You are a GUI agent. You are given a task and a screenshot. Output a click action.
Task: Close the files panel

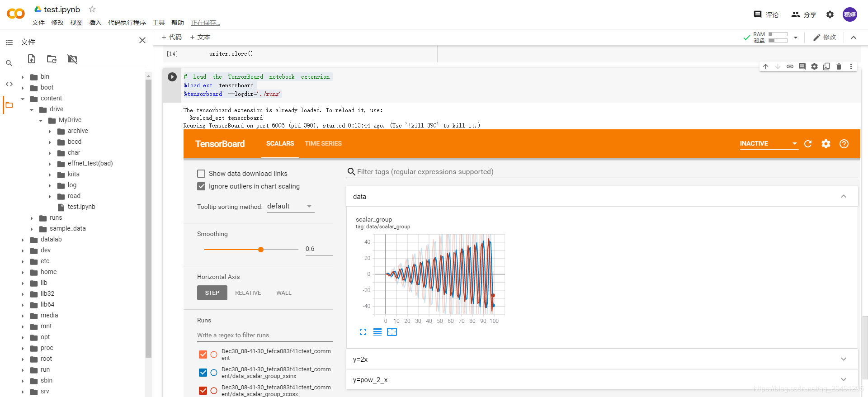[x=142, y=40]
